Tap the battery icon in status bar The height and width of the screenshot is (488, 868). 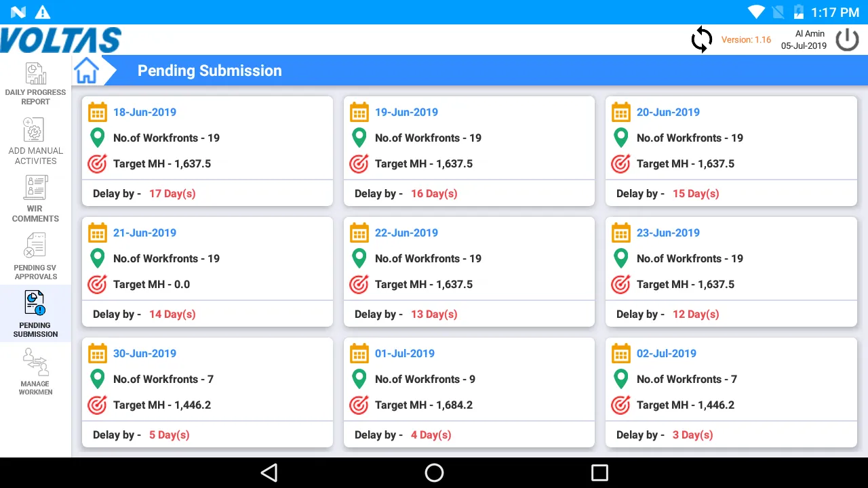(x=799, y=12)
